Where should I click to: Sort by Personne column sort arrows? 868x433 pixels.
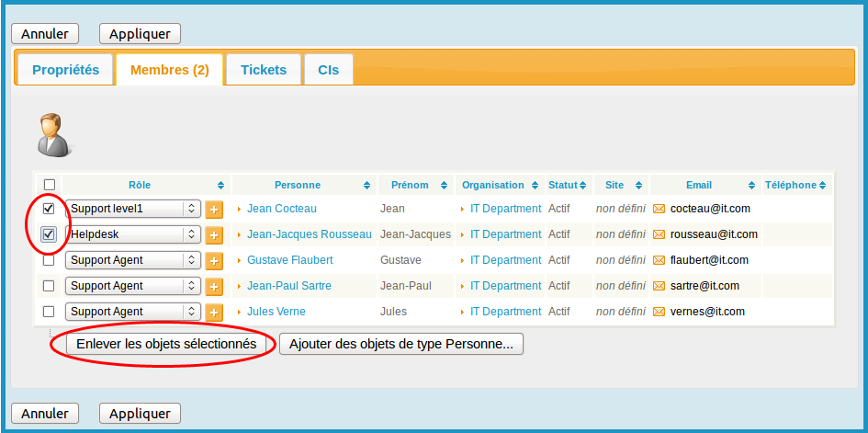click(367, 186)
